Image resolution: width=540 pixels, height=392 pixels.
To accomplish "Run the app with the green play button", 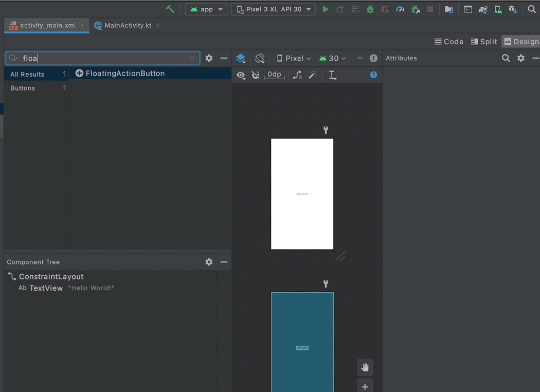I will pyautogui.click(x=325, y=9).
